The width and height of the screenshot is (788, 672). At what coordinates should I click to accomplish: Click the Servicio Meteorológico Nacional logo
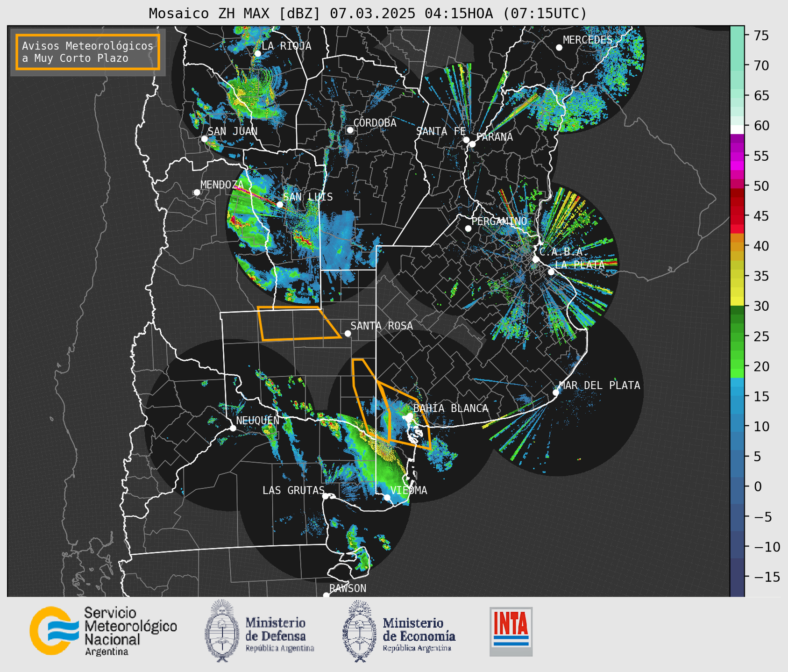[103, 631]
